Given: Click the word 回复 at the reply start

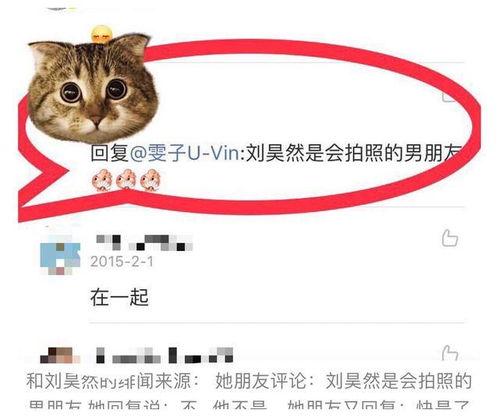Looking at the screenshot, I should click(x=110, y=153).
